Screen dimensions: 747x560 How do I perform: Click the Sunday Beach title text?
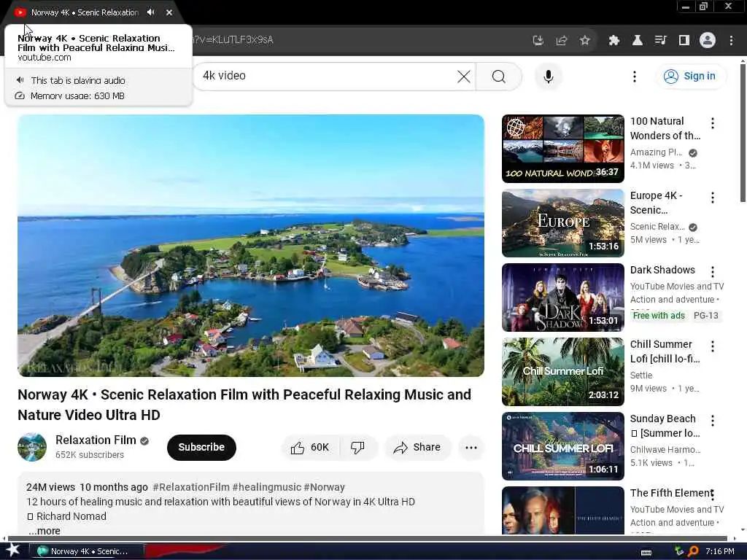coord(665,426)
